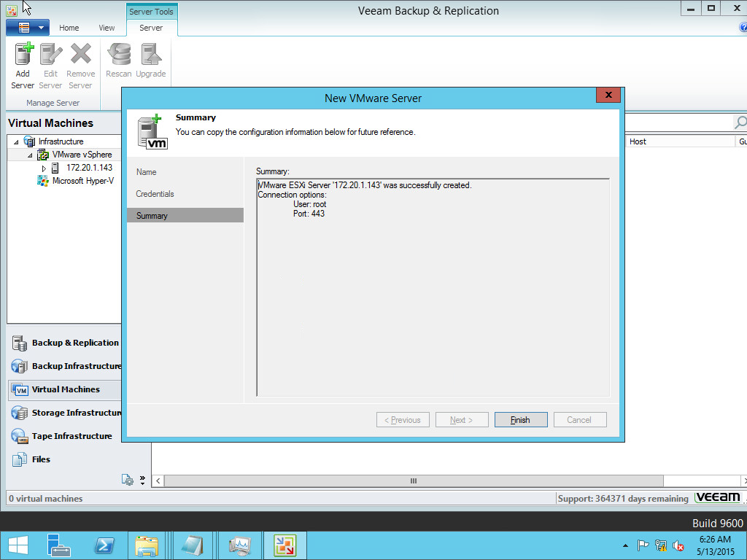Screen dimensions: 747x560
Task: Click the Previous button in wizard
Action: (x=403, y=419)
